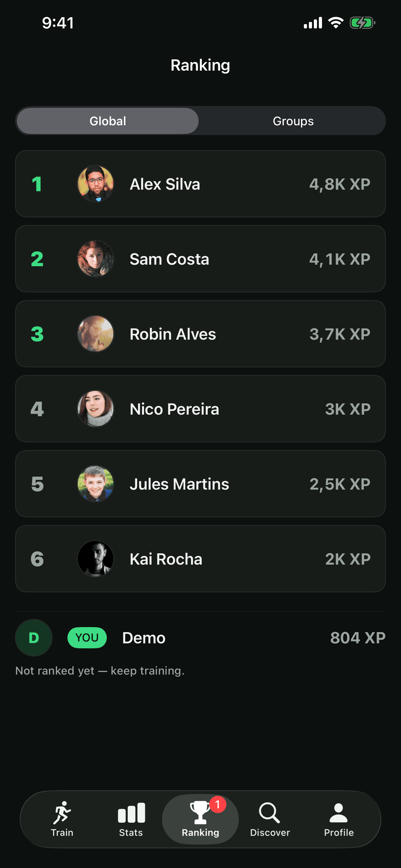This screenshot has height=868, width=401.
Task: Open Nico Pereira's ranking row
Action: (200, 409)
